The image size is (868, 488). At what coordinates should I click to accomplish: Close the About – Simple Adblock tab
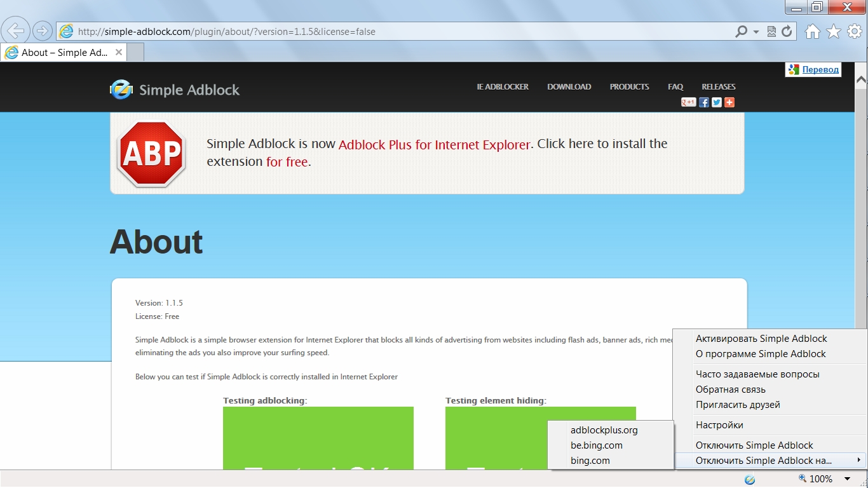(x=118, y=53)
